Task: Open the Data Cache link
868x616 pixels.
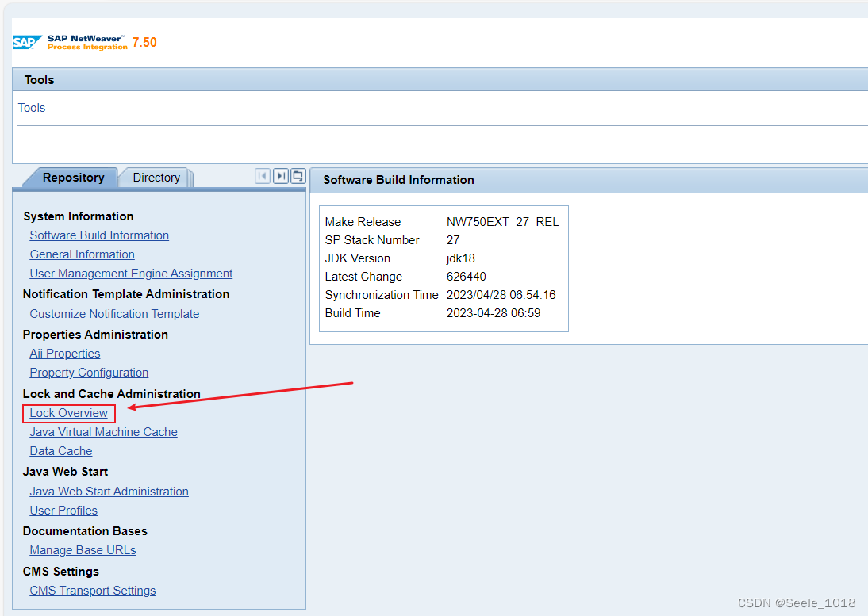Action: (x=61, y=451)
